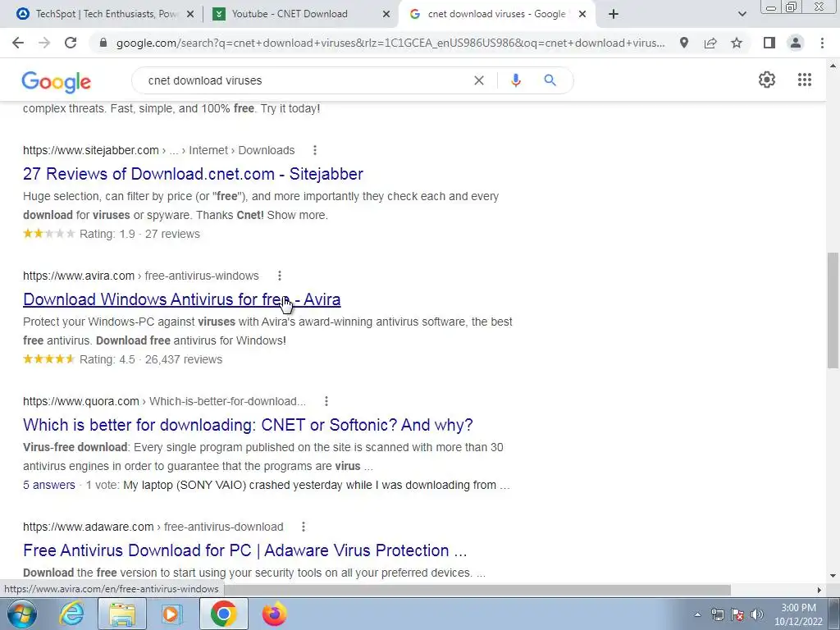Screen dimensions: 840x630
Task: Clear the Google search box
Action: [479, 80]
